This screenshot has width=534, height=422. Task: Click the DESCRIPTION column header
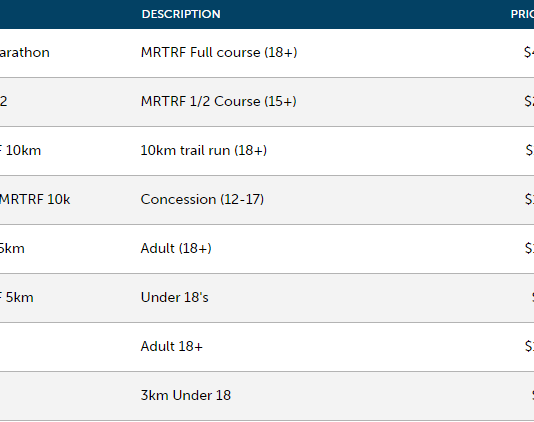coord(181,14)
